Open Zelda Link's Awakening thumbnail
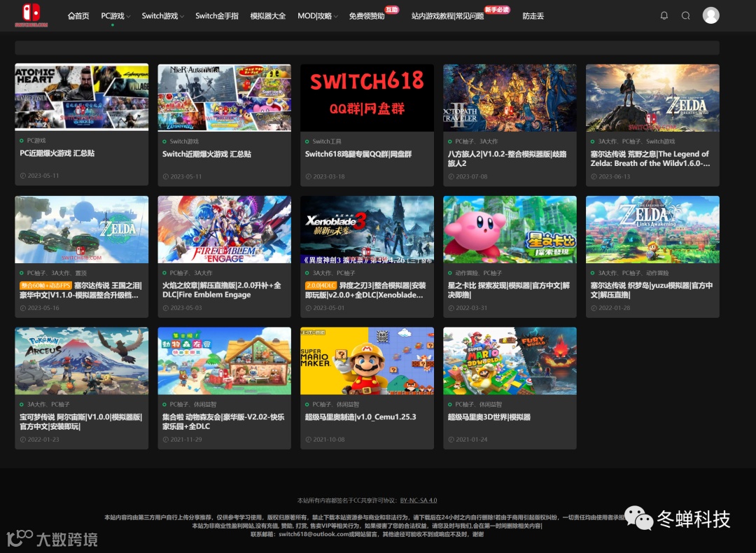This screenshot has width=756, height=553. (x=652, y=230)
